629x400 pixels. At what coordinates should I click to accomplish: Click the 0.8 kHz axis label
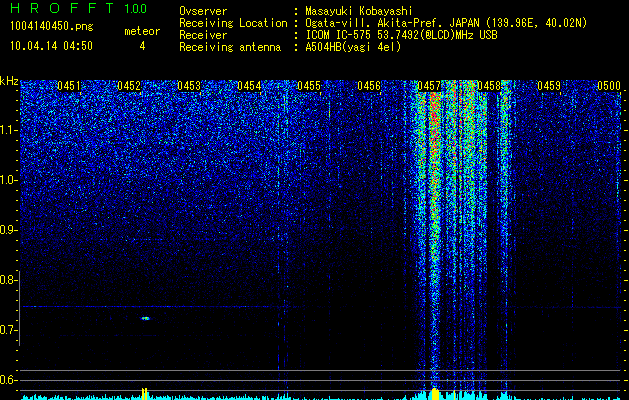tap(8, 280)
